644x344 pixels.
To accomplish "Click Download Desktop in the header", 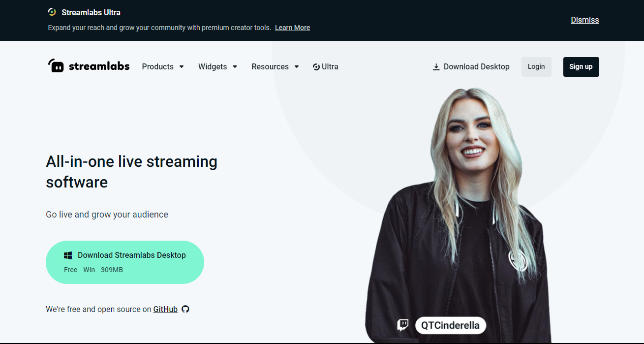I will 471,66.
